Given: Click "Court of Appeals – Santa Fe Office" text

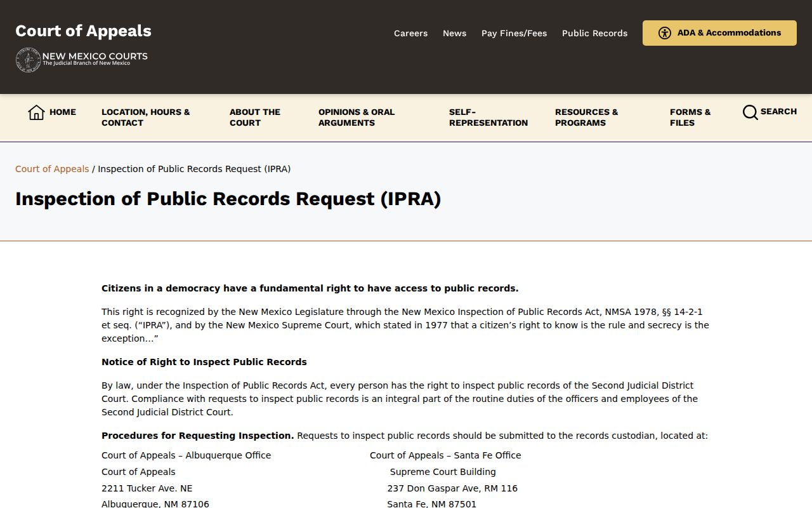Looking at the screenshot, I should click(445, 455).
